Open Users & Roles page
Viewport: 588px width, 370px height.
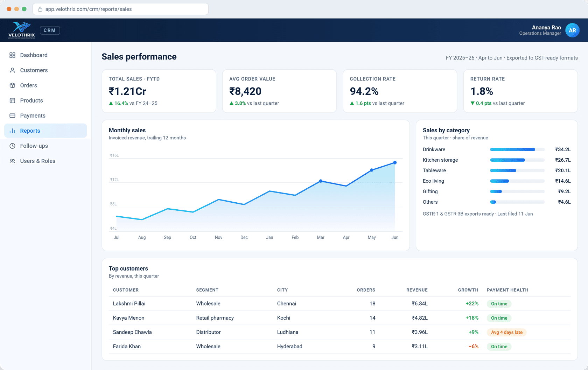45,161
